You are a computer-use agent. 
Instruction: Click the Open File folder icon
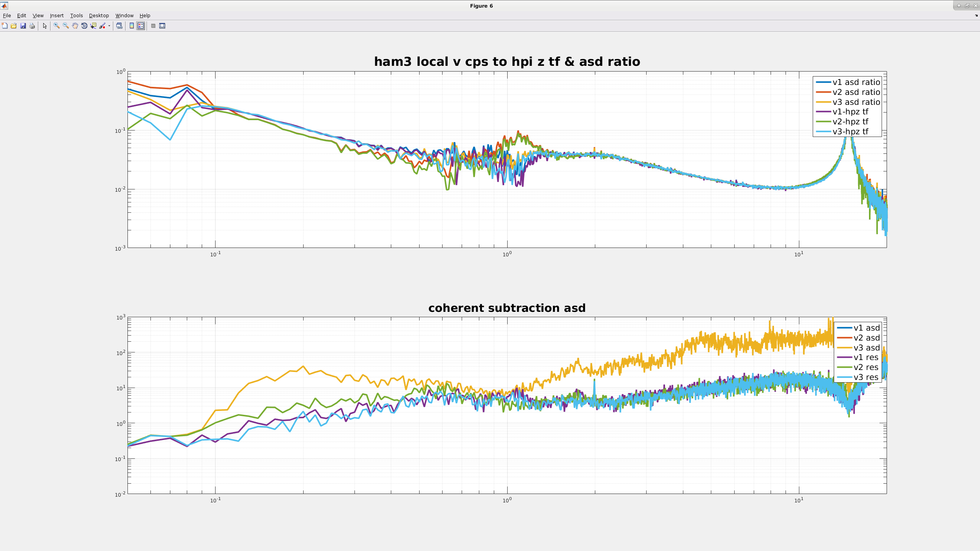tap(14, 26)
